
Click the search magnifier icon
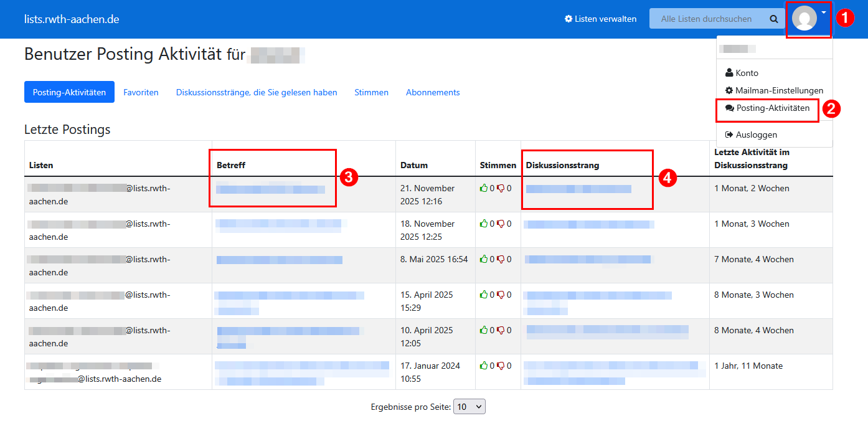point(774,19)
